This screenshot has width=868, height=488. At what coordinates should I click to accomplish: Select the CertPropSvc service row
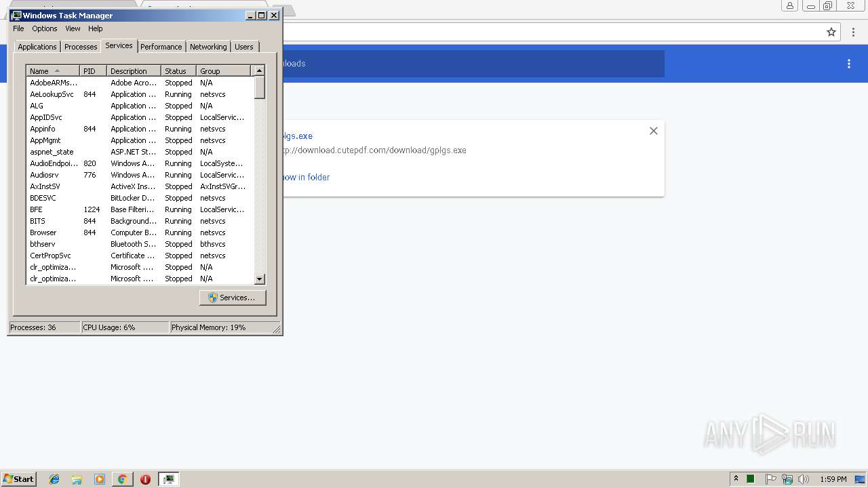[x=140, y=256]
